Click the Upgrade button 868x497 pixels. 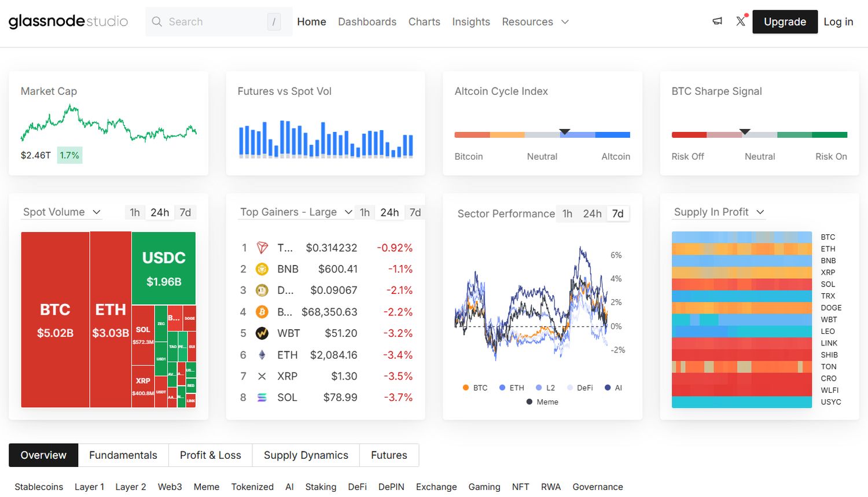click(x=785, y=22)
